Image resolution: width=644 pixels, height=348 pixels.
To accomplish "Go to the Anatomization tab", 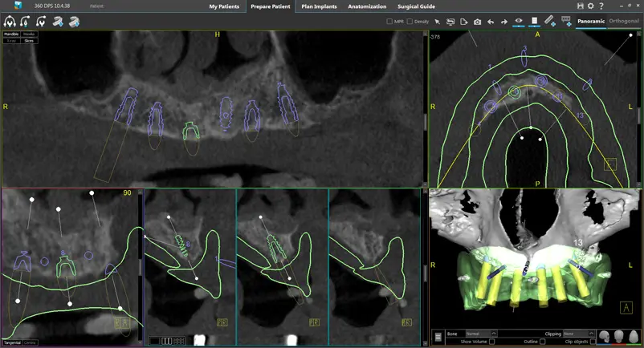I will point(367,6).
